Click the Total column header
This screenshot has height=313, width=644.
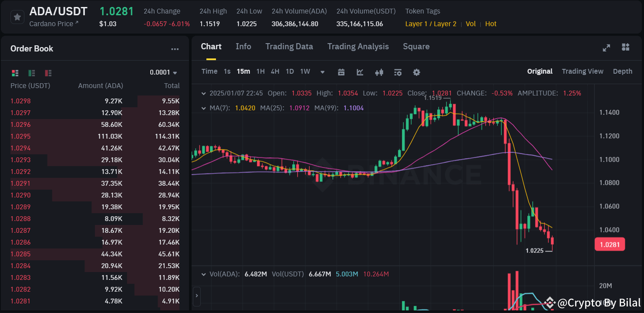click(x=172, y=86)
